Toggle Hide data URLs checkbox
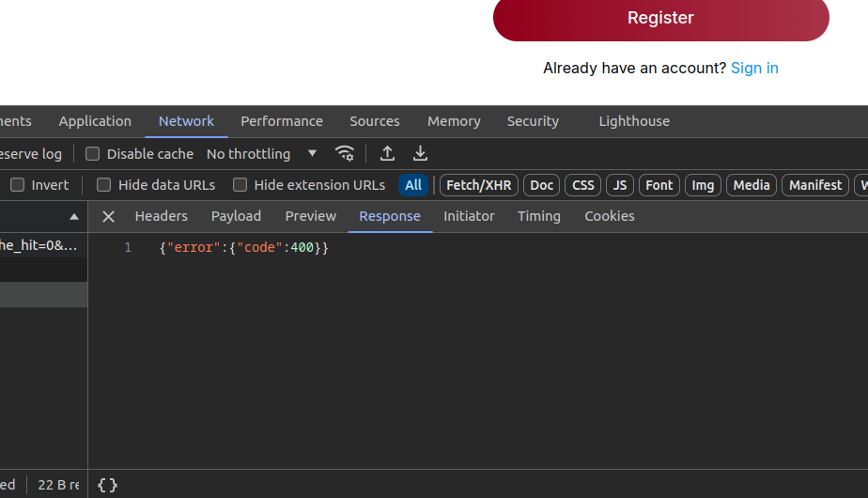868x498 pixels. tap(104, 185)
